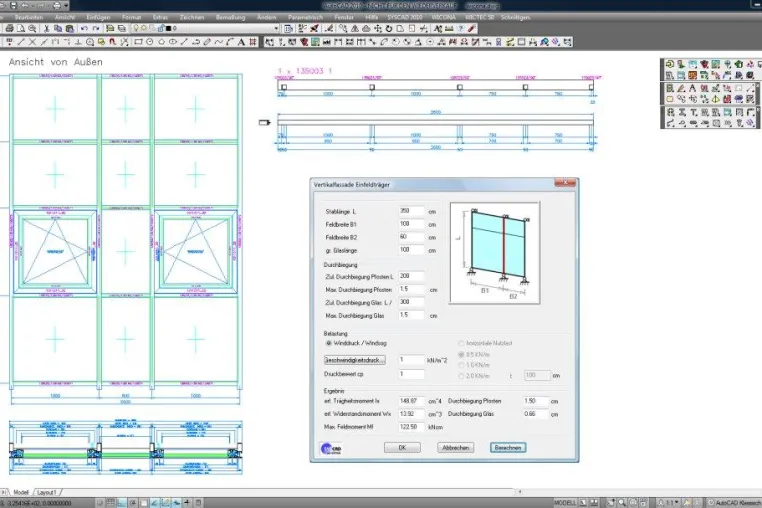Select the Polygon draw tool
Screen dimensions: 762x508
161,42
